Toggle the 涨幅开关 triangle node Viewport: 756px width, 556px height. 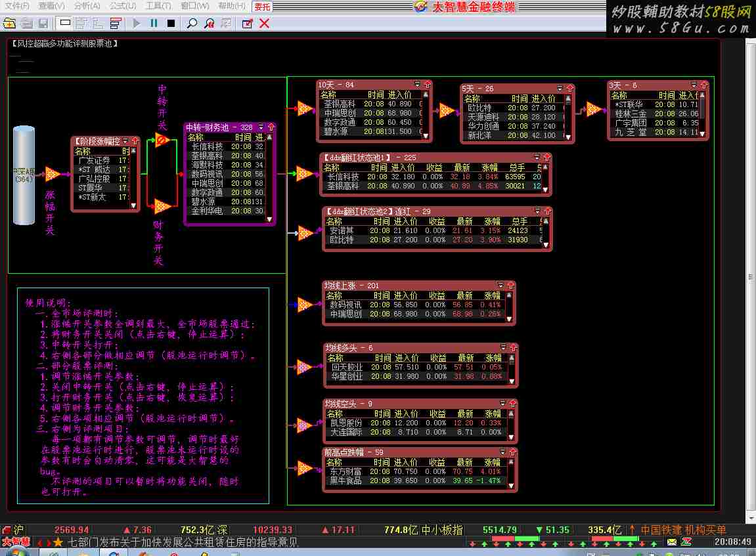point(52,173)
